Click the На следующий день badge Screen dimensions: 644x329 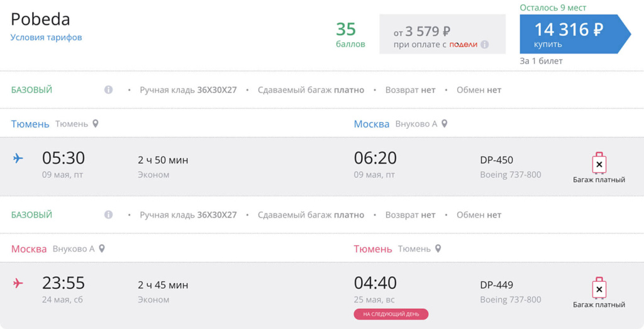391,314
